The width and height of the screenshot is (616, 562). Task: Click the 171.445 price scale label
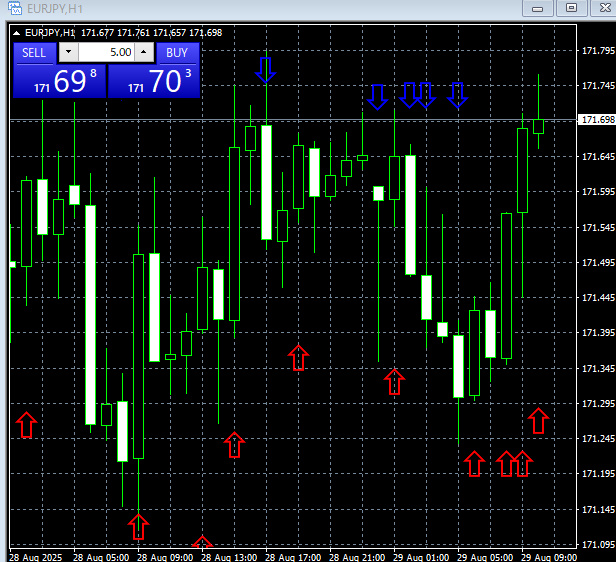(x=598, y=298)
